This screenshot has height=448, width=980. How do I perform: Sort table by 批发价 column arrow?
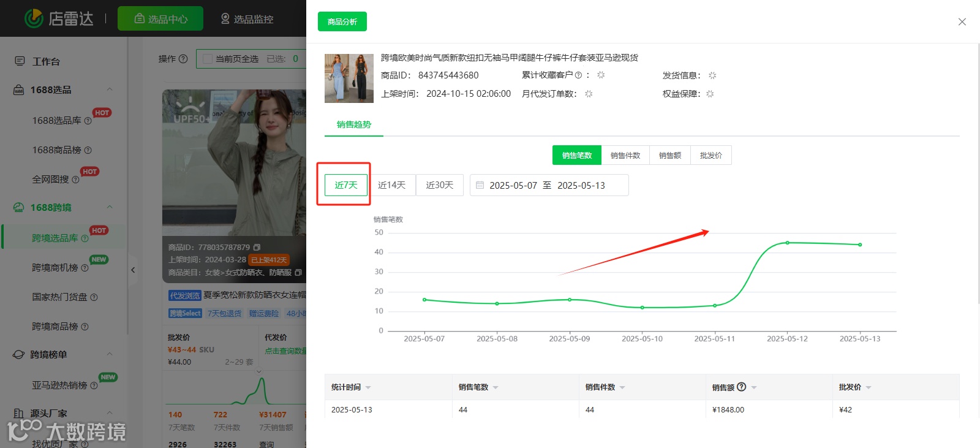tap(869, 387)
